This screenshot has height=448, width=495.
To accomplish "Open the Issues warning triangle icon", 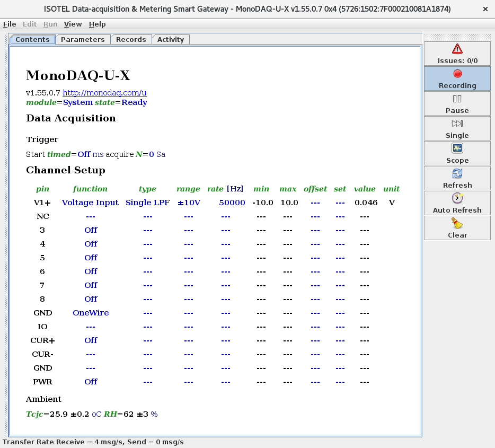I will click(x=457, y=49).
